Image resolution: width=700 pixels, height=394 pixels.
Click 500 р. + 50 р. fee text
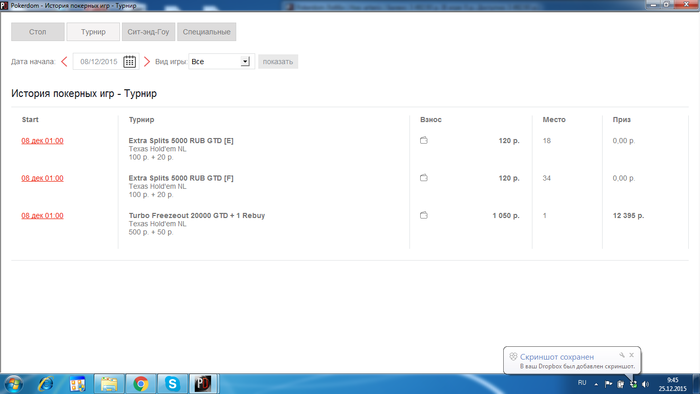coord(151,232)
